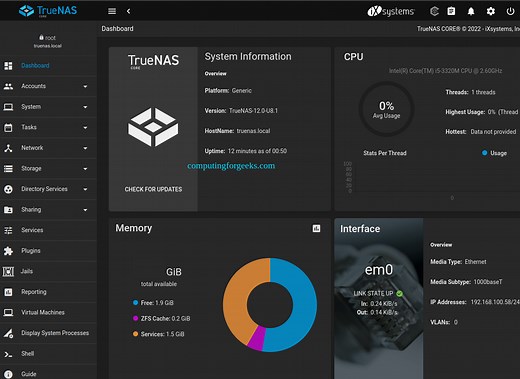Click the Tasks calendar icon
Image resolution: width=520 pixels, height=379 pixels.
tap(8, 128)
